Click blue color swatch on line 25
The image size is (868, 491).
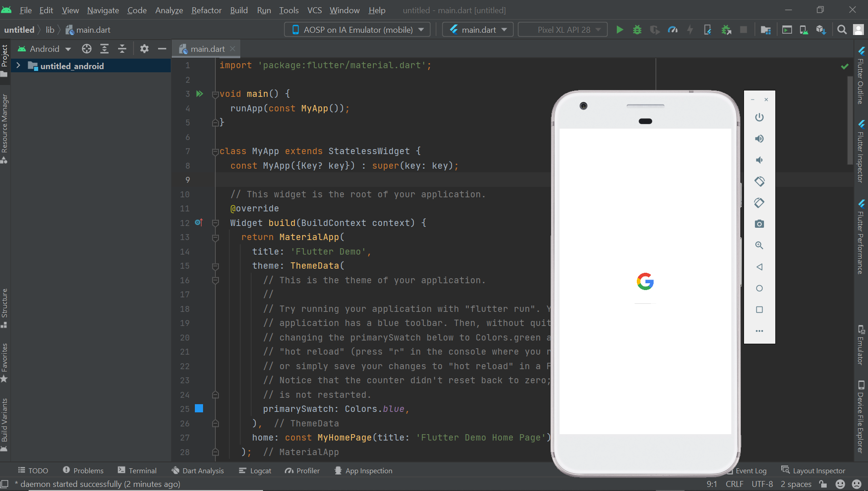click(199, 408)
